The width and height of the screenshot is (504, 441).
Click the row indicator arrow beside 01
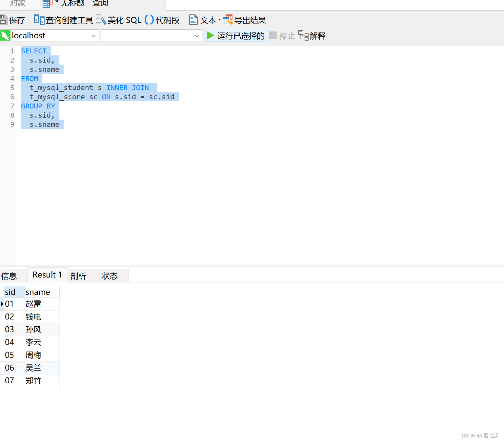pos(2,304)
